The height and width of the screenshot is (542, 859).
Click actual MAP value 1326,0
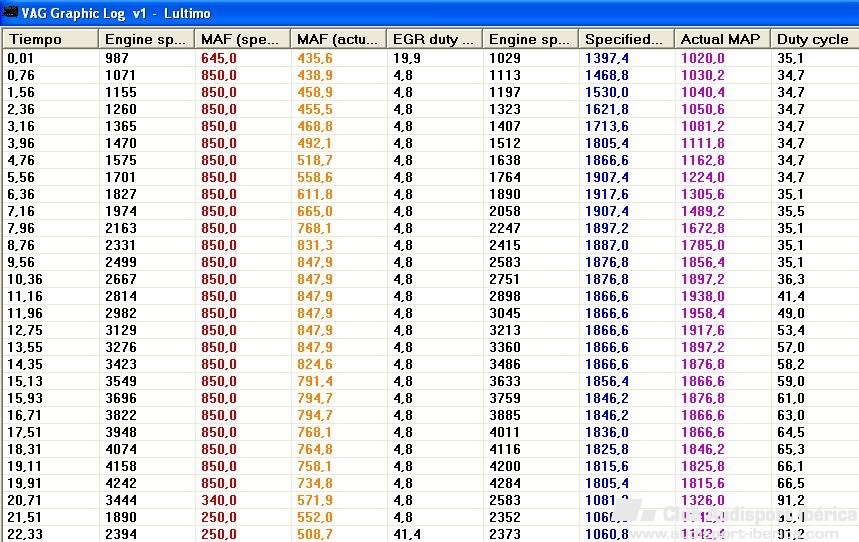click(702, 500)
